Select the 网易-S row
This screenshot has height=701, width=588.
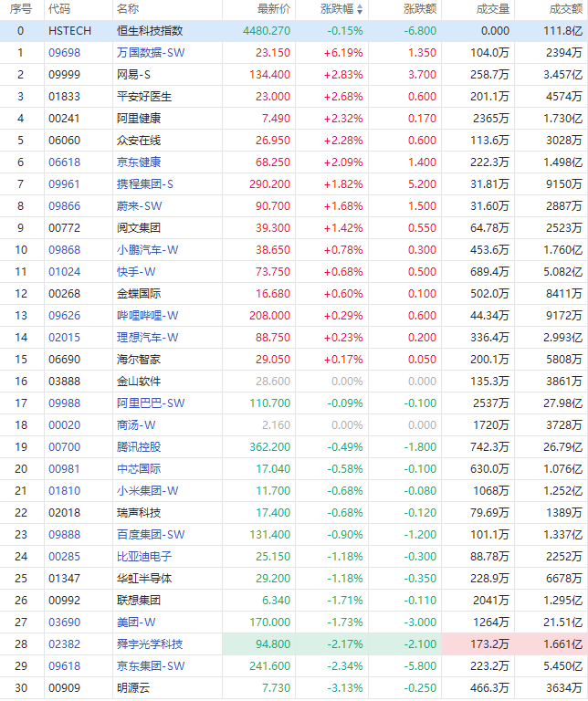[x=294, y=75]
